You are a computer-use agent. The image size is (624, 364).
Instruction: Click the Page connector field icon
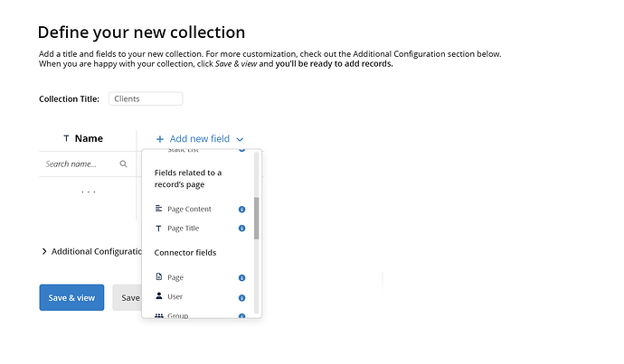point(159,277)
